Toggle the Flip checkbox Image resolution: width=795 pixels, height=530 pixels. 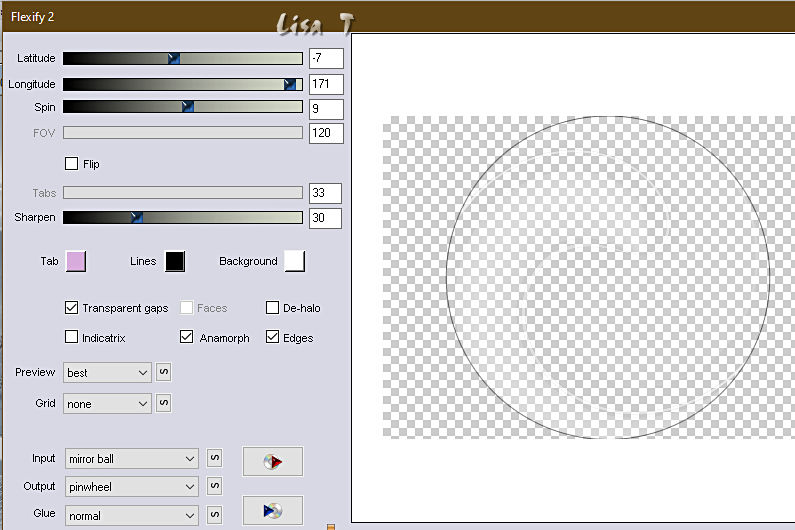(71, 164)
